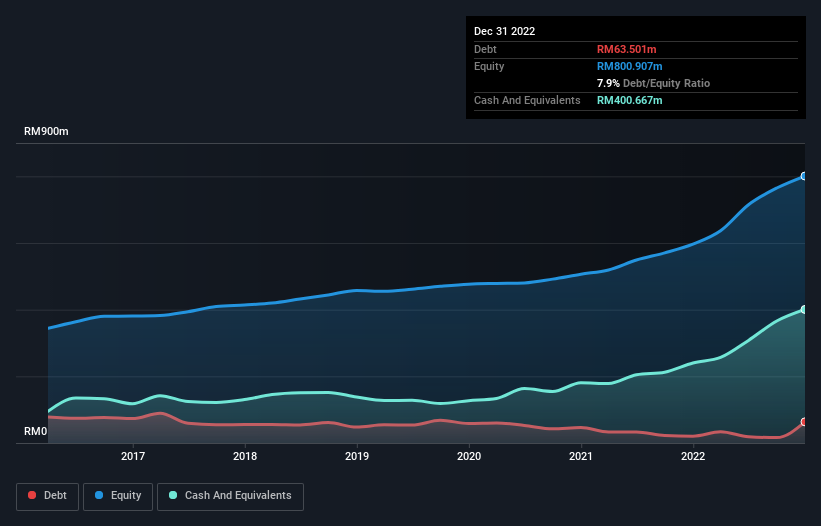Toggle the Debt series legend button
The width and height of the screenshot is (821, 526).
tap(48, 496)
